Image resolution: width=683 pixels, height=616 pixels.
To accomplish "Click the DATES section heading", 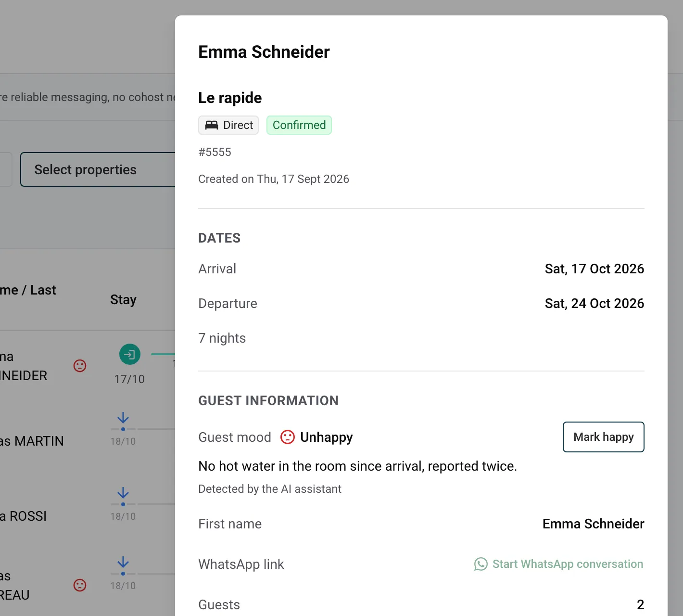I will (x=219, y=238).
